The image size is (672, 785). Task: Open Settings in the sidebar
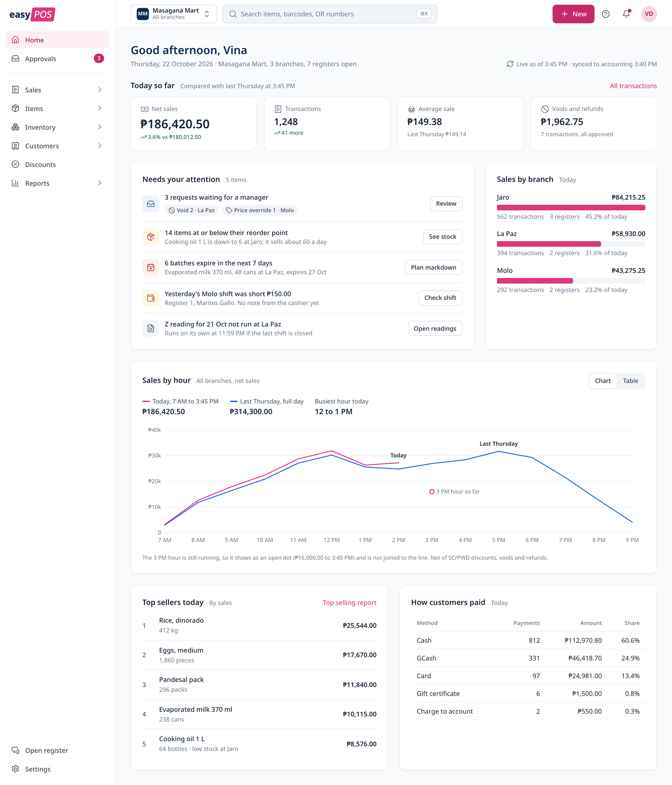click(58, 769)
